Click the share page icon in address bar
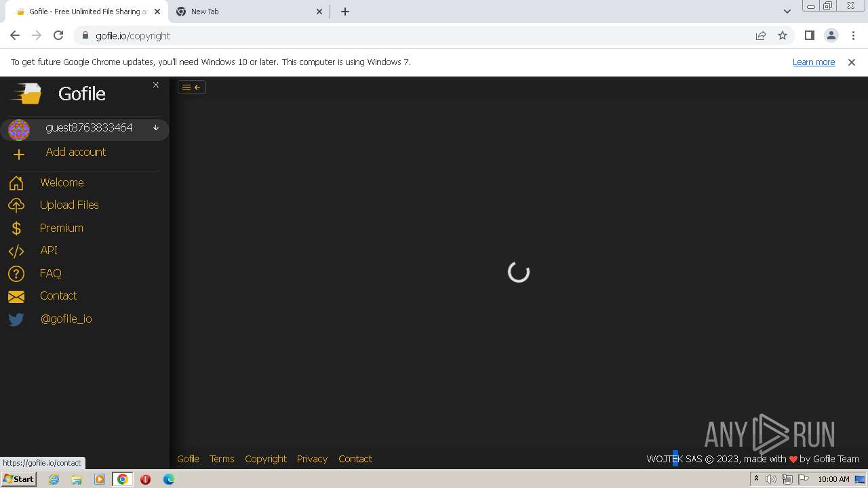 point(761,35)
